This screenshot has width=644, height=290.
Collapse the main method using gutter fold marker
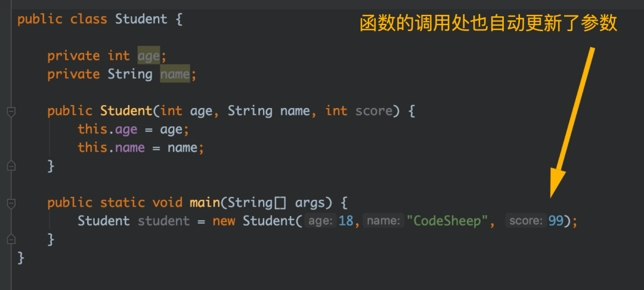point(11,203)
